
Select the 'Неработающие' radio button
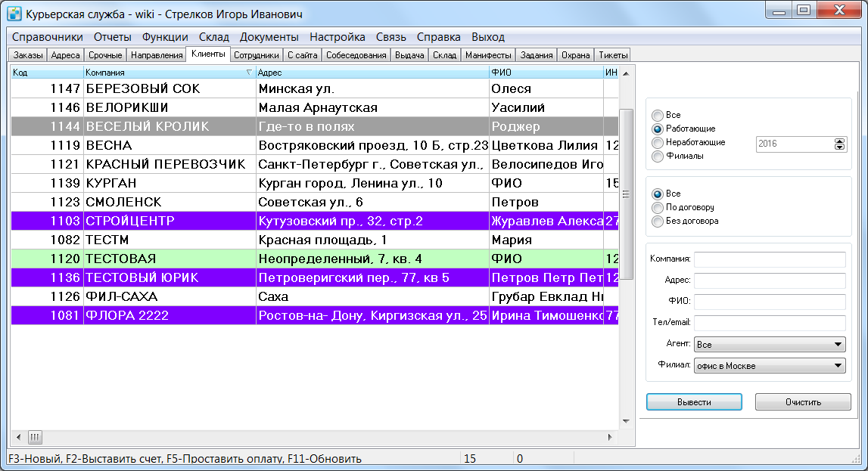click(x=657, y=143)
